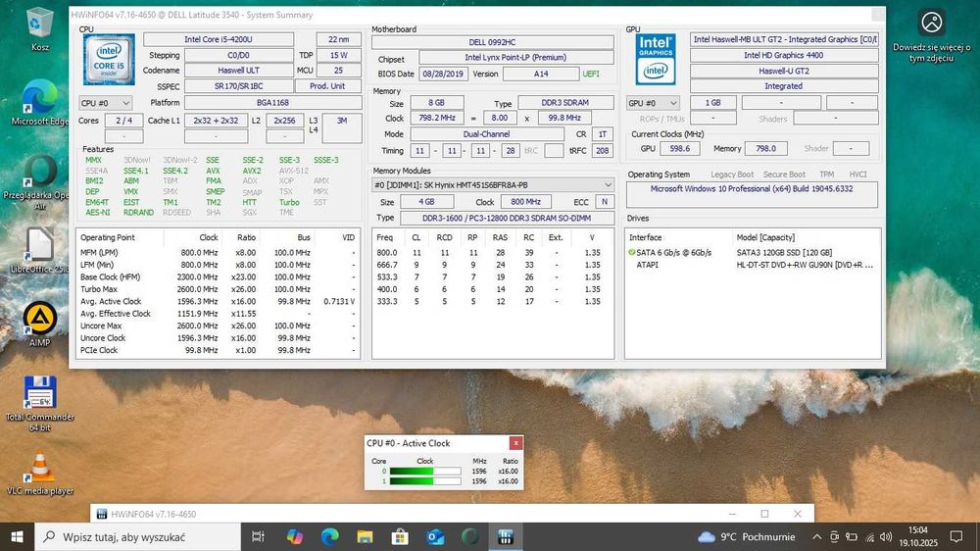980x551 pixels.
Task: Click the BIOS date 08/28/2019 field
Action: 443,74
